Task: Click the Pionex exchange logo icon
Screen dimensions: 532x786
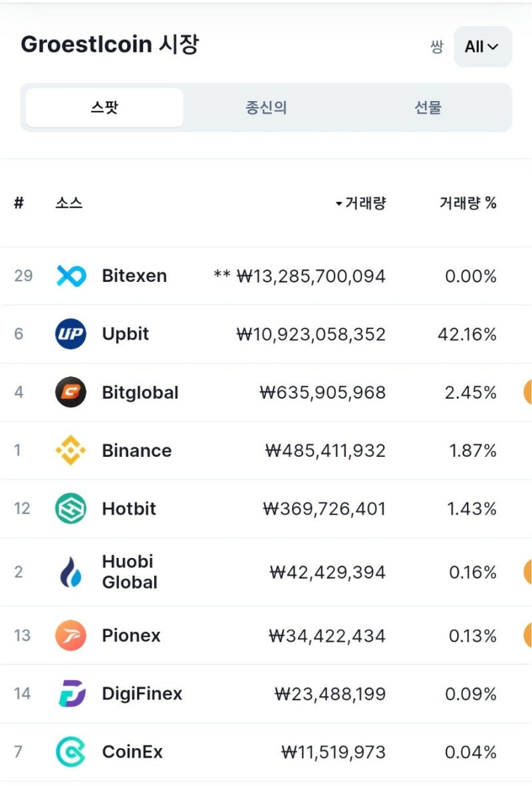Action: tap(70, 636)
